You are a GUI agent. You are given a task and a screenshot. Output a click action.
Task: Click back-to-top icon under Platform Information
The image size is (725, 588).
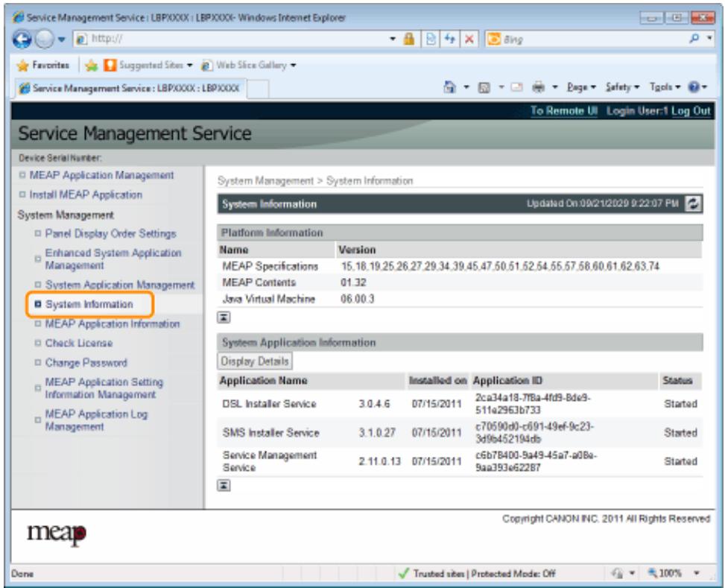(x=224, y=317)
